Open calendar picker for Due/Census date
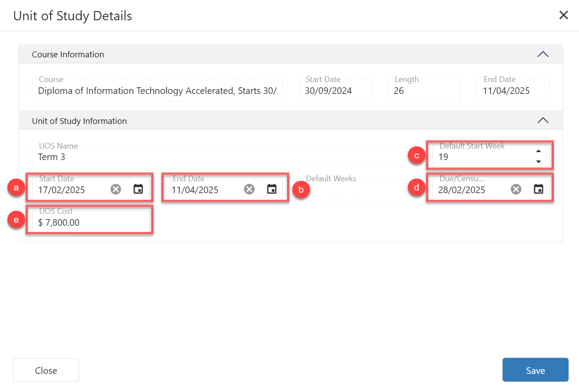The height and width of the screenshot is (392, 579). [538, 189]
